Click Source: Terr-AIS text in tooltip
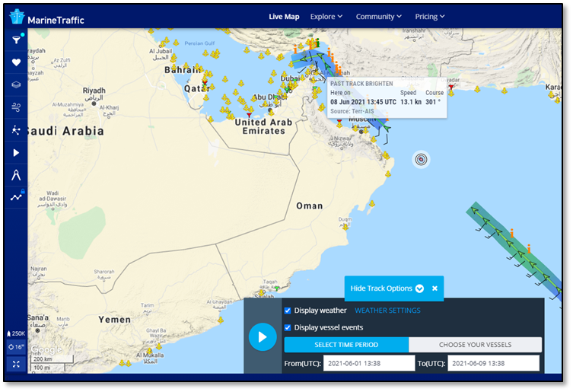The image size is (573, 392). coord(352,111)
